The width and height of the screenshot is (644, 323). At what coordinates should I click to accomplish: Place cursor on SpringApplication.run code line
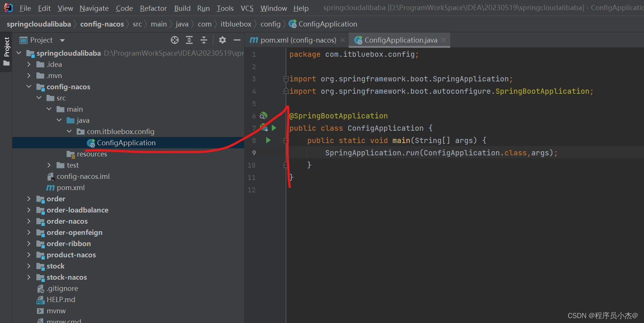tap(441, 153)
